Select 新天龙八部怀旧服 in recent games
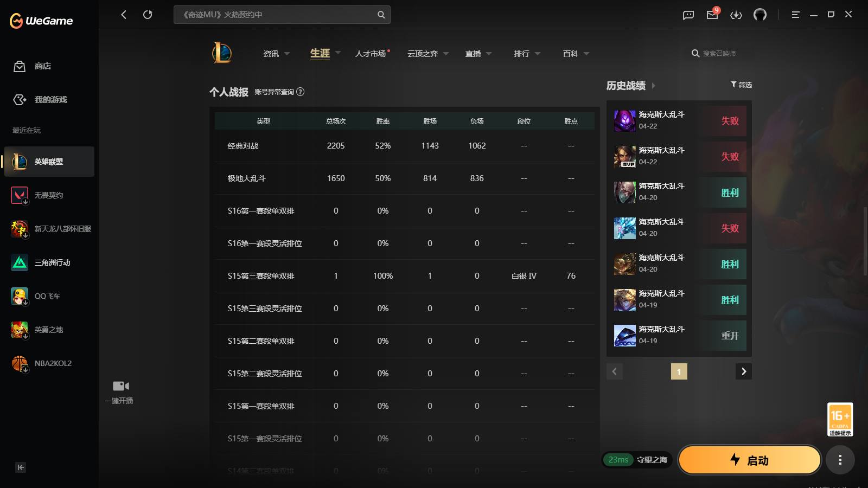The image size is (868, 488). (x=49, y=229)
